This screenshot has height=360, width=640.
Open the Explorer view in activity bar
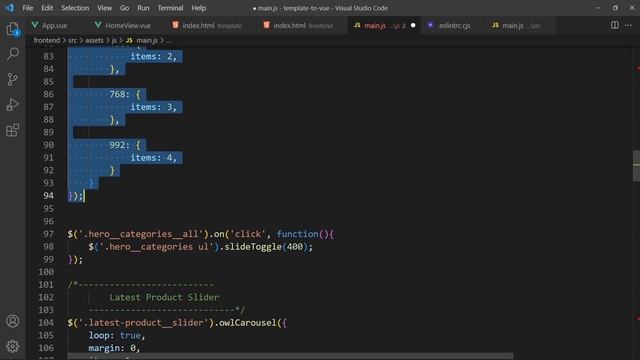(x=13, y=29)
